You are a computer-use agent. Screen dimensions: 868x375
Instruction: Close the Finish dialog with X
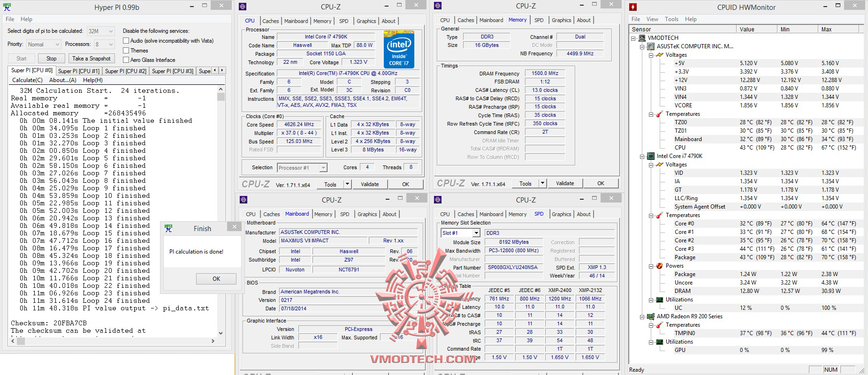pos(235,227)
